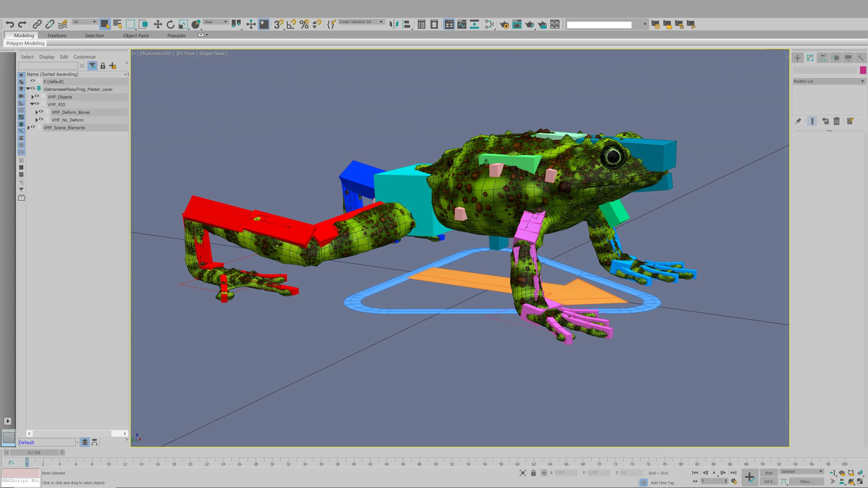The image size is (868, 488).
Task: Click the Remove Modifier trash icon
Action: coord(836,121)
